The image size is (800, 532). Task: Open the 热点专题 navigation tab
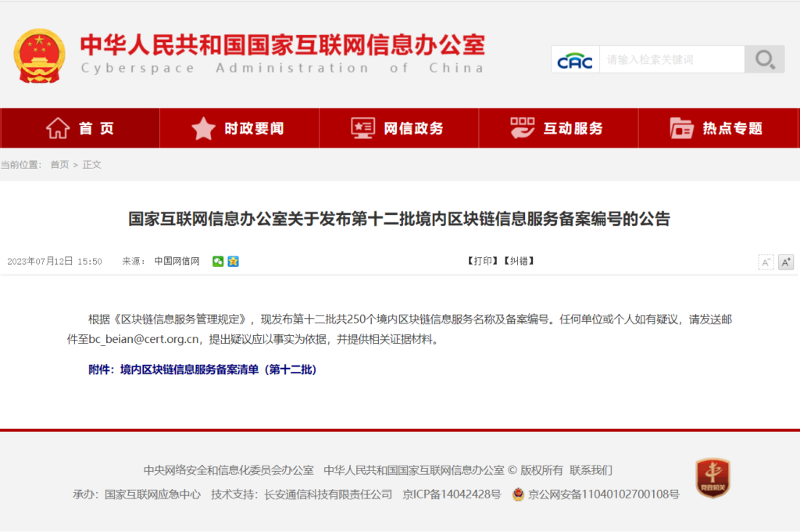(719, 128)
